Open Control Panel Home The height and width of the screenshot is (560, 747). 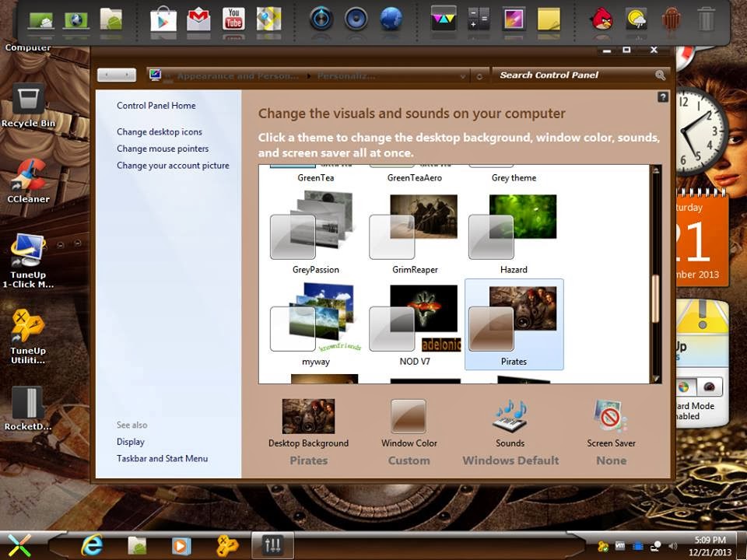coord(156,106)
